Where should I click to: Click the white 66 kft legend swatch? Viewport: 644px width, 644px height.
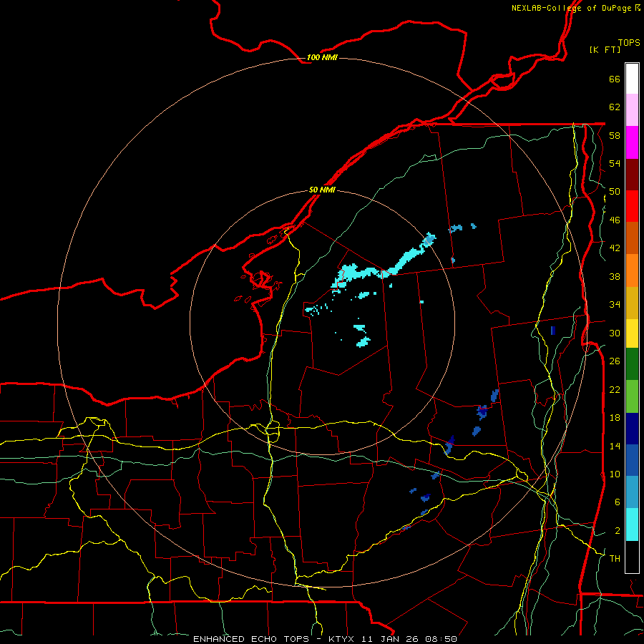632,79
